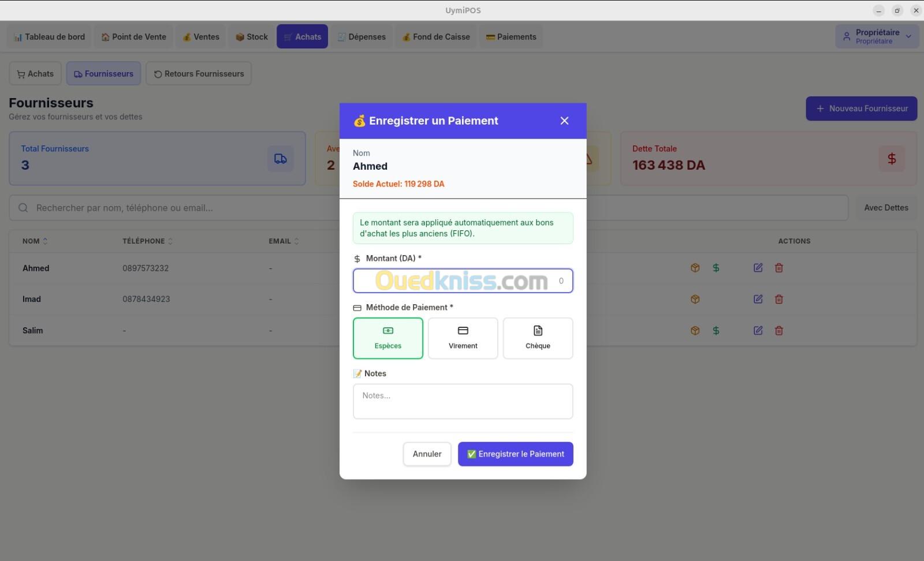This screenshot has width=924, height=561.
Task: Click the dollar payment icon for Salim
Action: (x=716, y=331)
